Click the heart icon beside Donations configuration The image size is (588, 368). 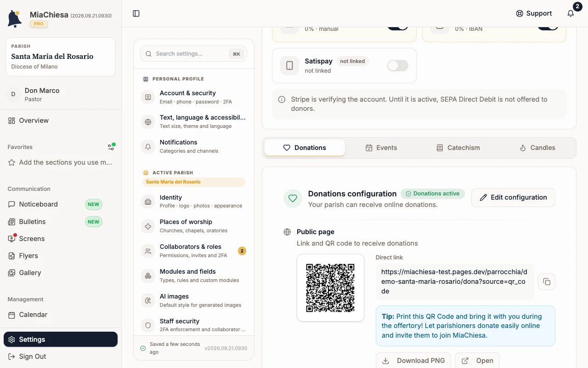[x=293, y=199]
